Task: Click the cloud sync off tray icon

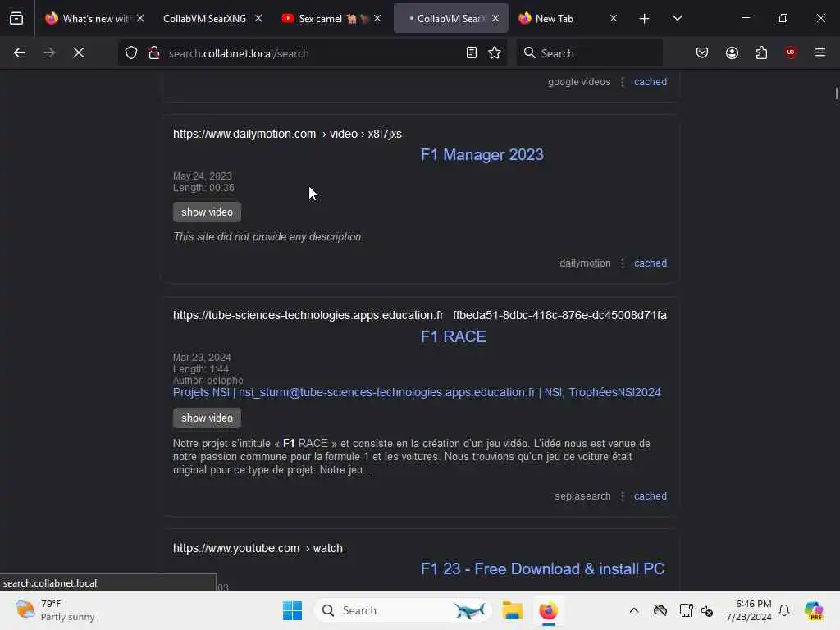Action: pyautogui.click(x=660, y=610)
